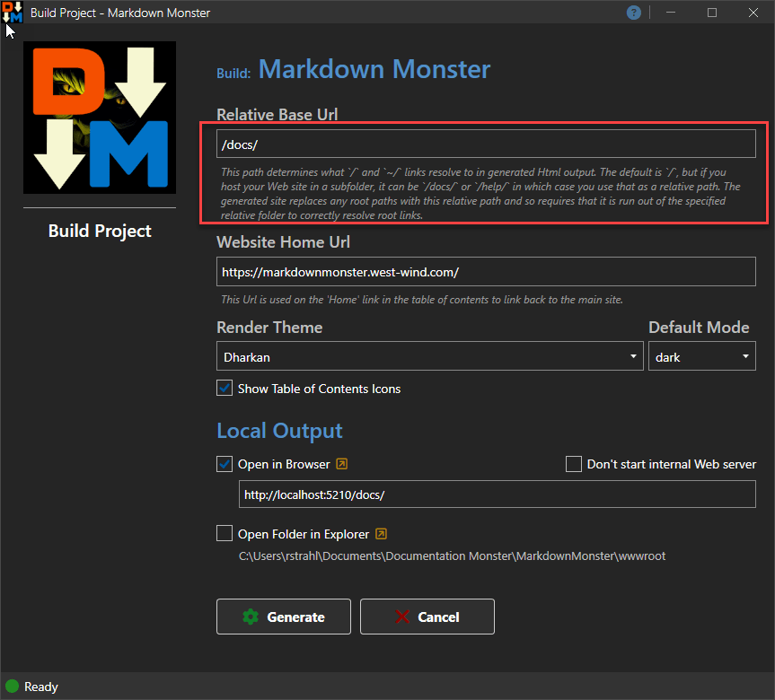The image size is (775, 700).
Task: Click inside the Relative Base Url field
Action: (485, 142)
